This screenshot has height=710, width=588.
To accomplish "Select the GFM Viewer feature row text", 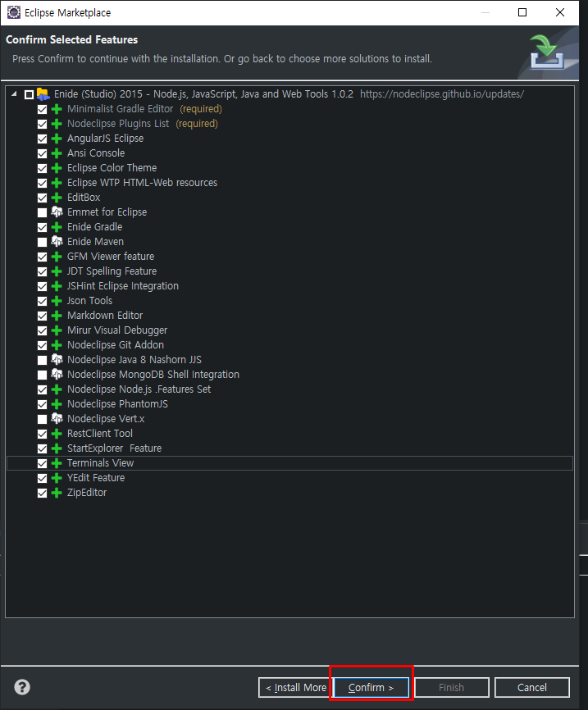I will 111,257.
